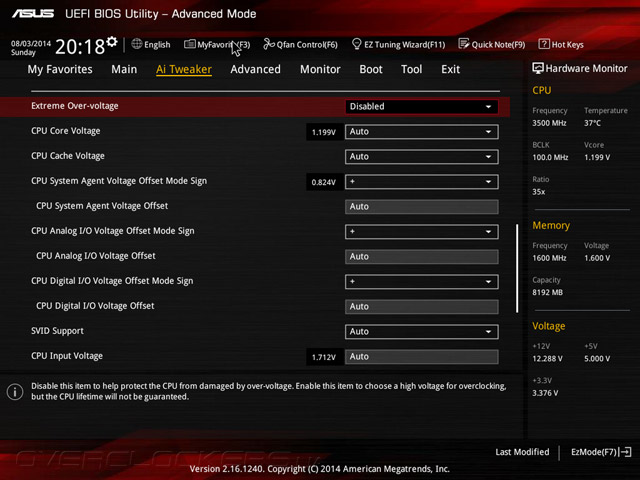The height and width of the screenshot is (480, 640).
Task: Click the CPU Digital I/O Voltage Offset field
Action: click(x=422, y=307)
